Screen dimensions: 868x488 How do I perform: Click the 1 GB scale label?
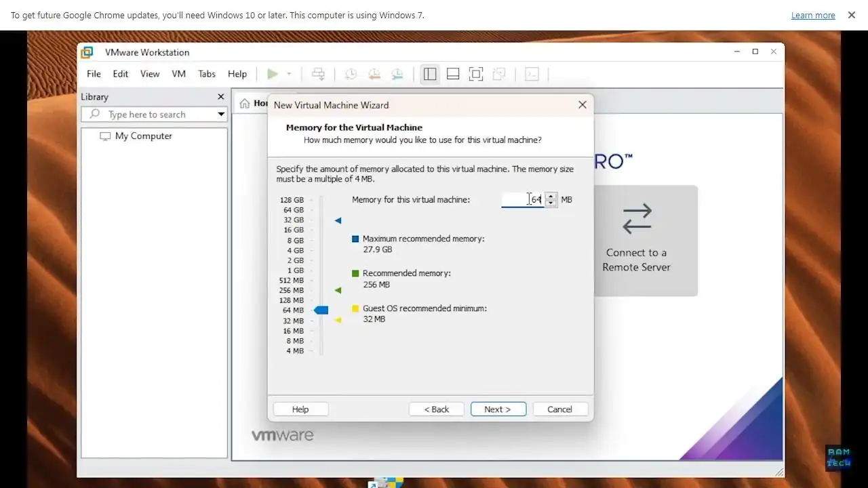coord(296,270)
